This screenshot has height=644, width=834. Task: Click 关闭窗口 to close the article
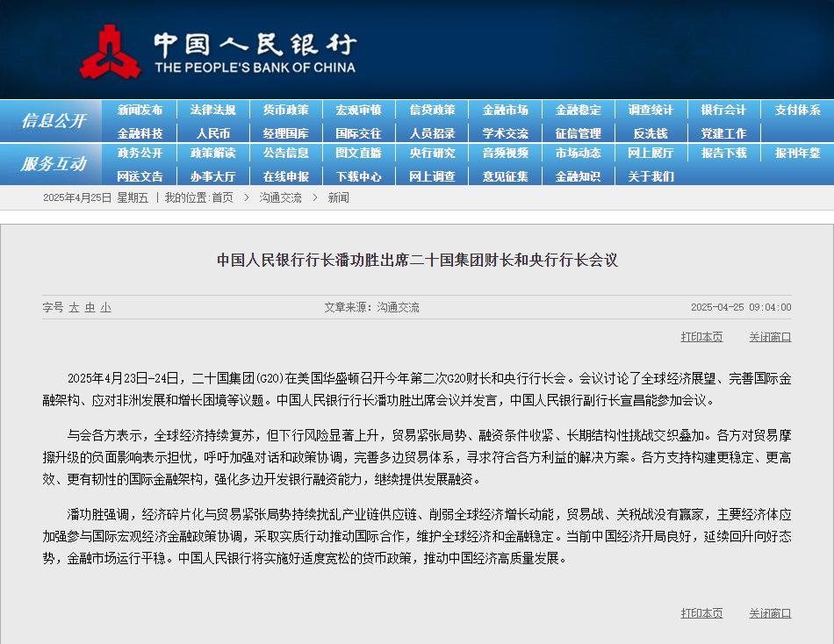[769, 336]
